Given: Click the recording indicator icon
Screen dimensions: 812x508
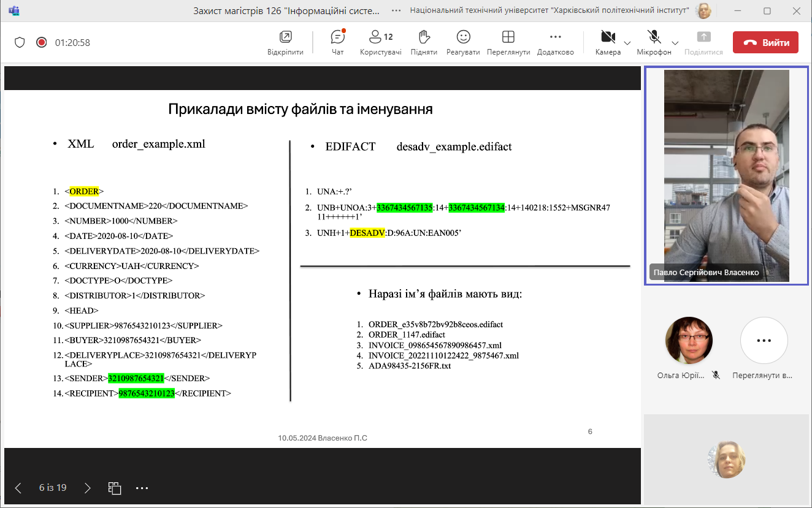Looking at the screenshot, I should [41, 42].
